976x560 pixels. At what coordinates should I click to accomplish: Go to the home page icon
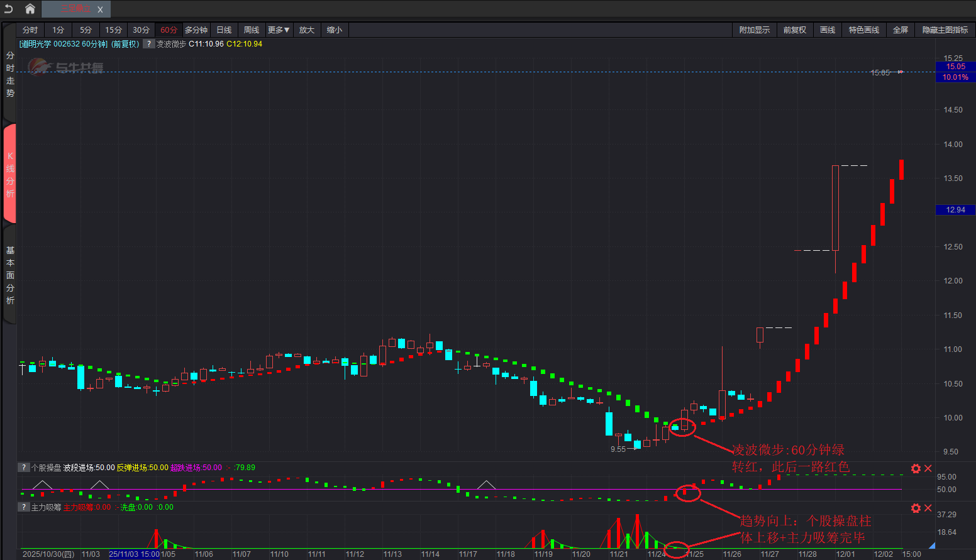(x=30, y=9)
